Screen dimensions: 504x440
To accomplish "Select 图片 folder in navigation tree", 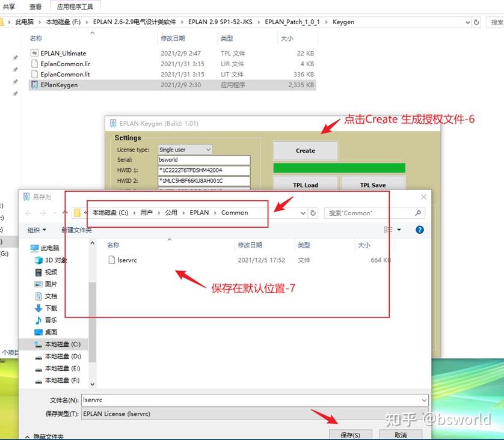I will click(x=46, y=284).
